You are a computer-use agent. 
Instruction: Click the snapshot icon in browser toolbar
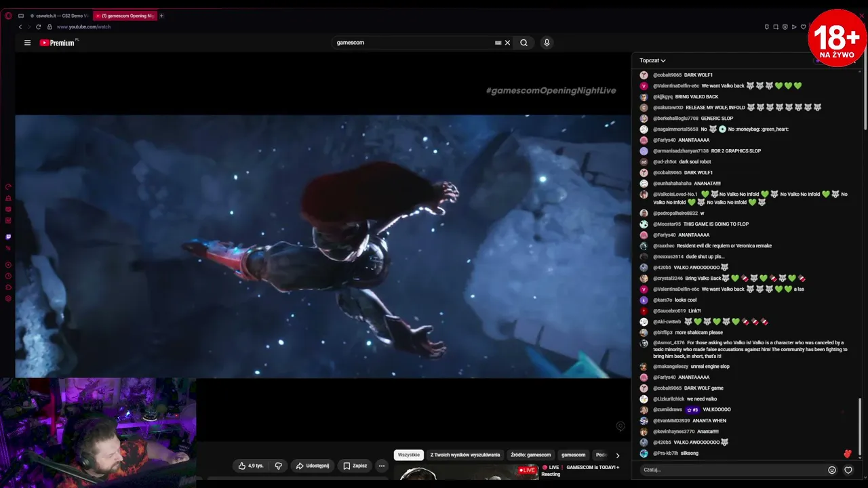pos(776,27)
